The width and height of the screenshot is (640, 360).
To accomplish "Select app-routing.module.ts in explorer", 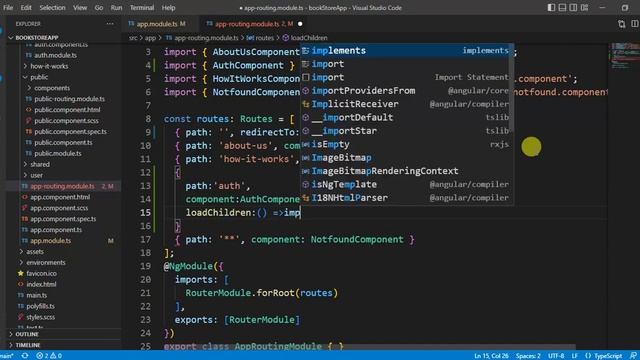I will click(62, 186).
